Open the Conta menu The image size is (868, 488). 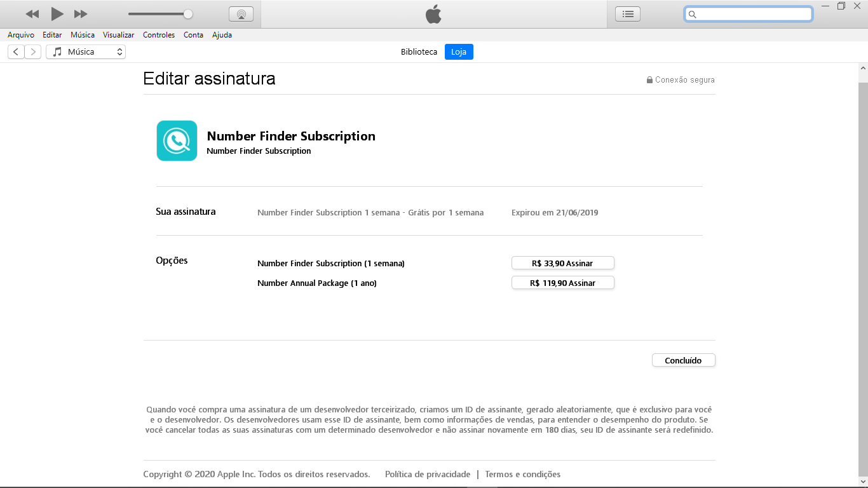pyautogui.click(x=194, y=35)
